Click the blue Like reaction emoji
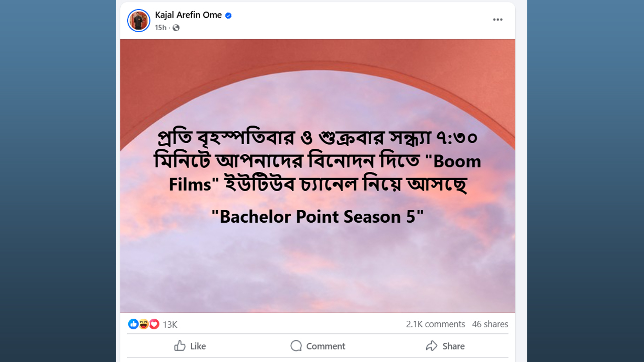Image resolution: width=644 pixels, height=362 pixels. 133,324
